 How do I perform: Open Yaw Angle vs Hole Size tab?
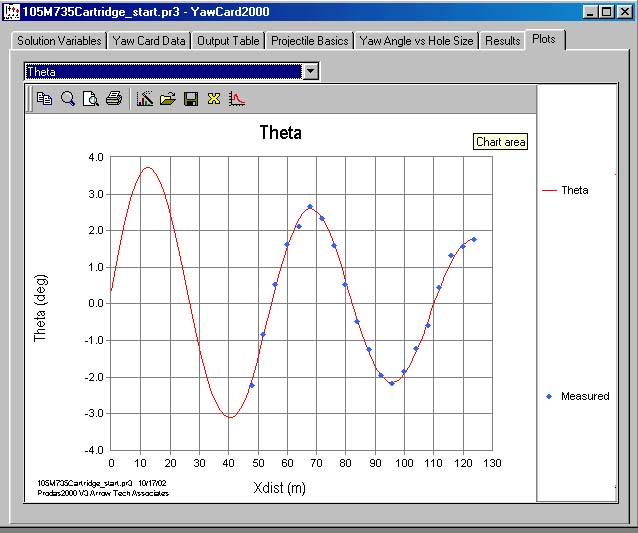[417, 41]
